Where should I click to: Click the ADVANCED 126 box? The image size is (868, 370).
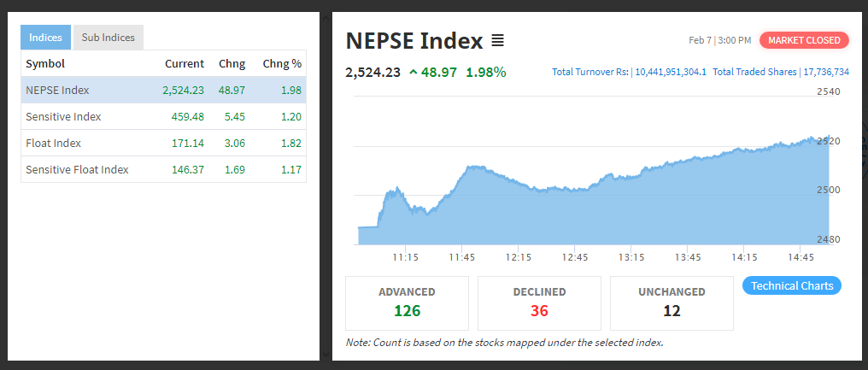click(407, 303)
